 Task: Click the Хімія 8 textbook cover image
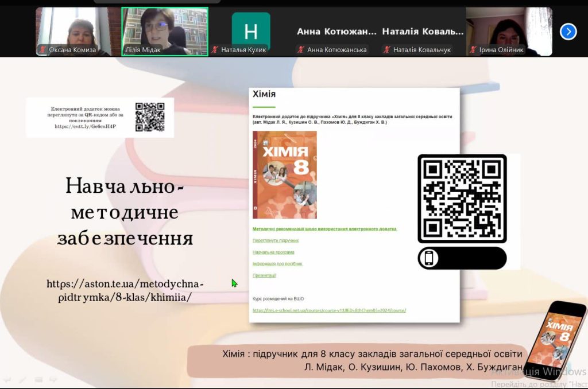point(285,175)
